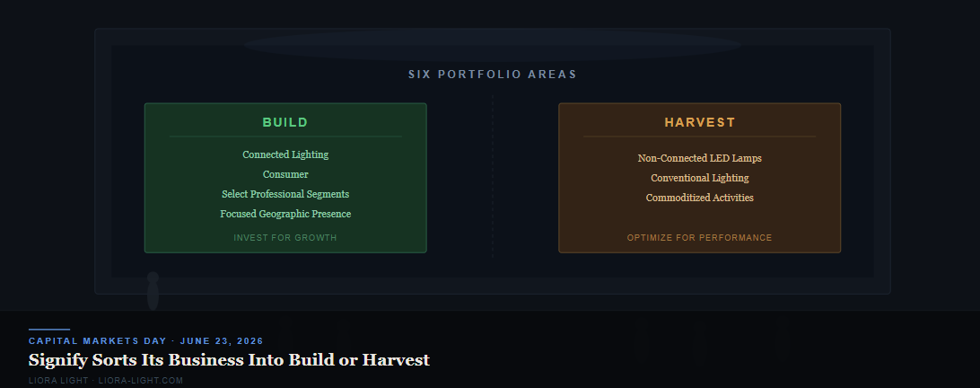Click Capital Markets Day date label

pyautogui.click(x=145, y=341)
